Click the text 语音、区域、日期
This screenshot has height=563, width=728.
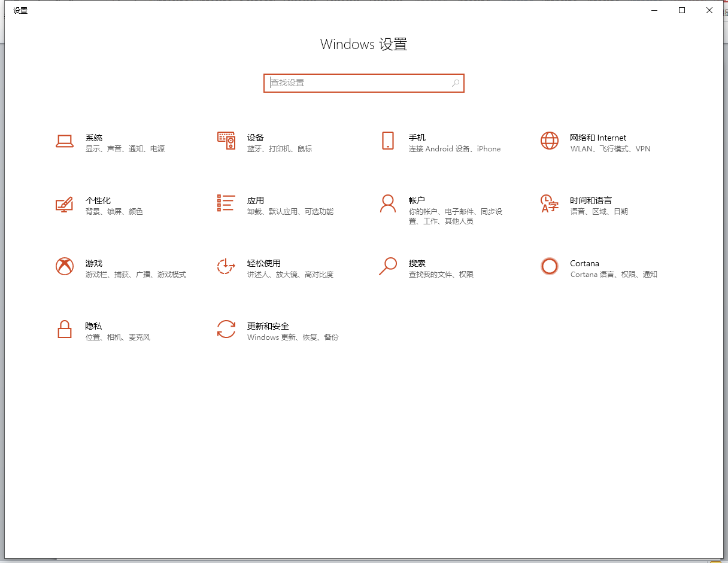[x=599, y=212]
